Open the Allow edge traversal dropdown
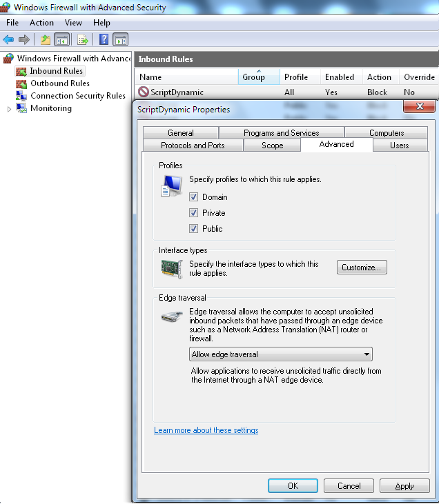 tap(281, 354)
